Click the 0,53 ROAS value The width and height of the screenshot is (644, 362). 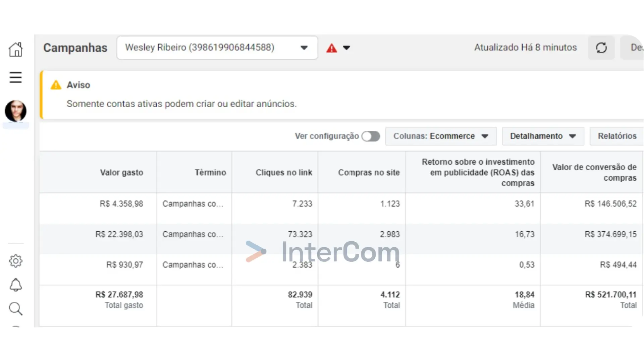[x=527, y=265]
